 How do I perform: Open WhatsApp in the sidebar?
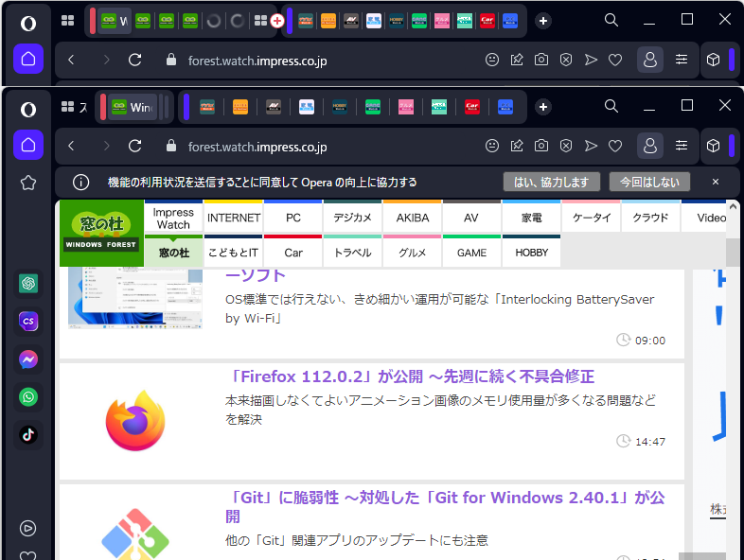[28, 397]
